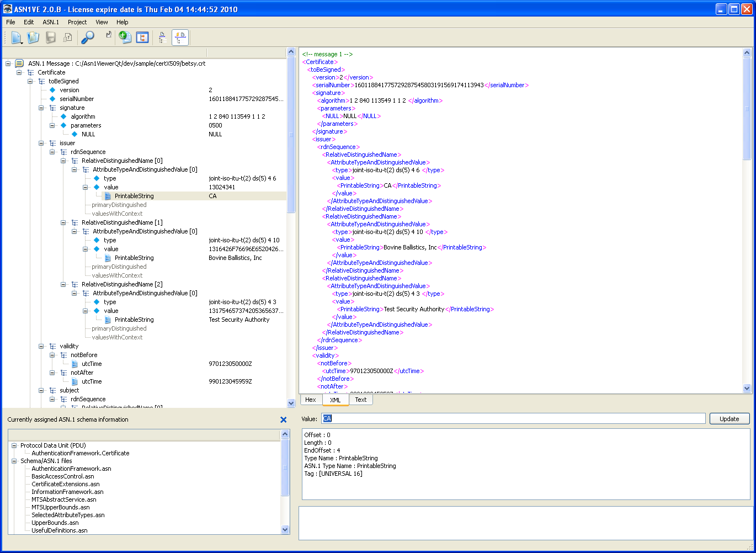Viewport: 756px width, 553px height.
Task: Collapse the toBeSigned tree node
Action: coord(30,81)
